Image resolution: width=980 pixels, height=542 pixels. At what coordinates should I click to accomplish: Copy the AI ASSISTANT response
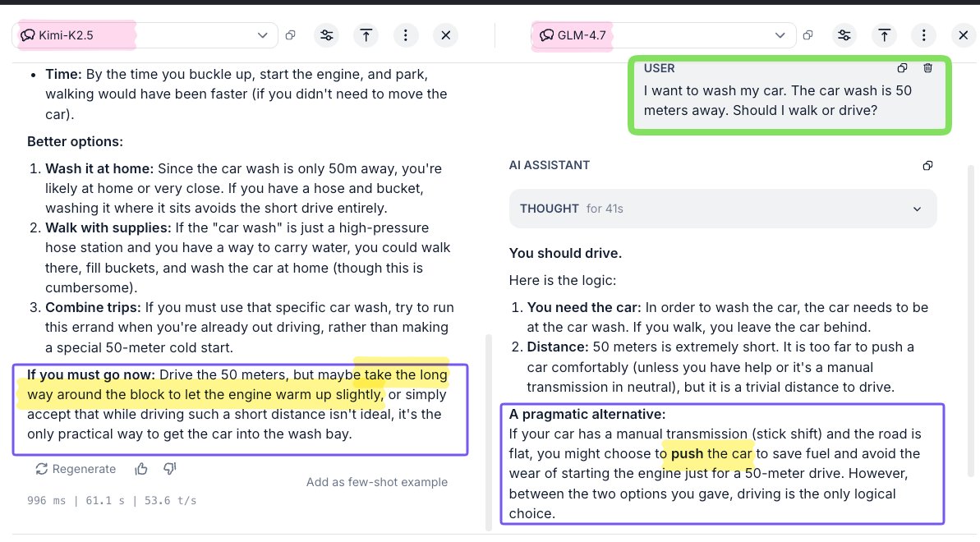pos(927,165)
